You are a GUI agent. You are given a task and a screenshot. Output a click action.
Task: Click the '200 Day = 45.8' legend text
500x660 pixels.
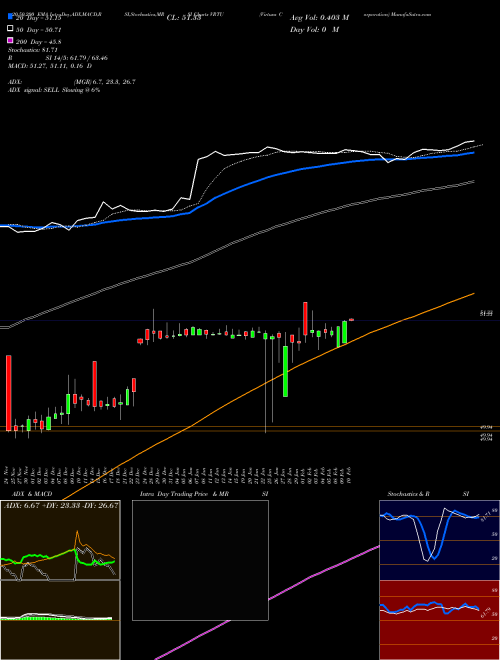[38, 41]
